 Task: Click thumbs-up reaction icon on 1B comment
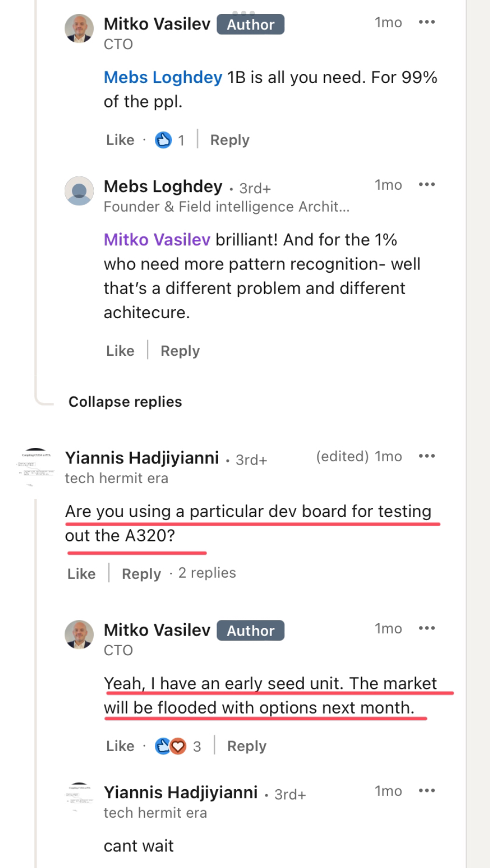163,140
